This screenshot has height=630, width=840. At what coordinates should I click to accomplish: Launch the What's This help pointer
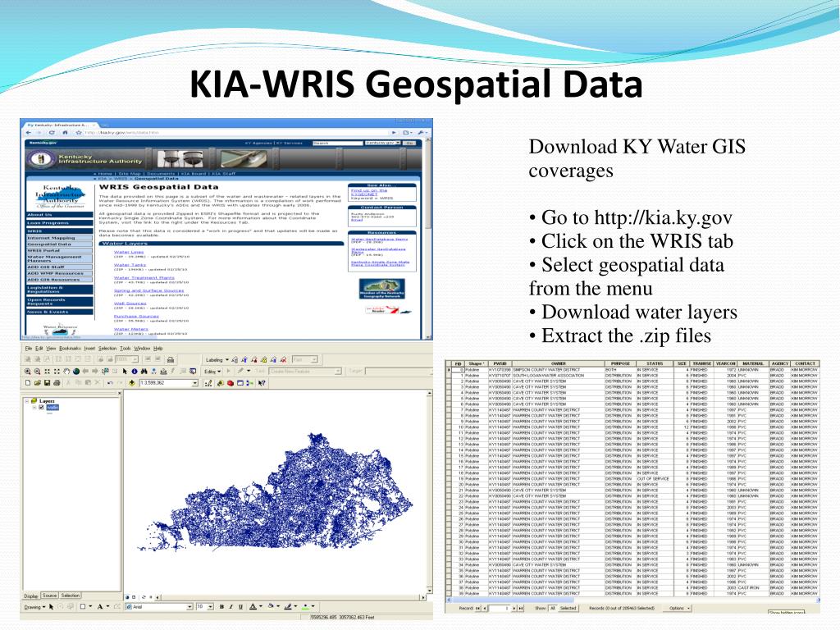[x=262, y=383]
